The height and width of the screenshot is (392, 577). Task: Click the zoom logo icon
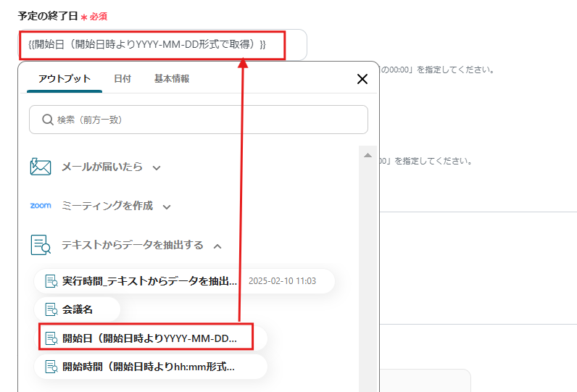41,206
